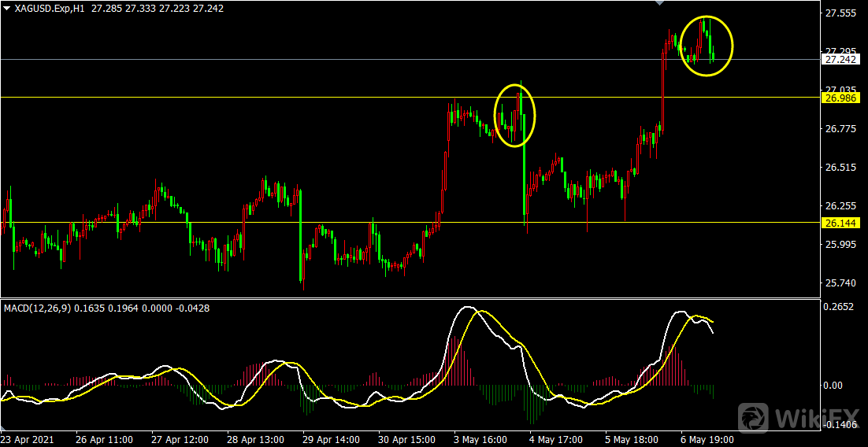This screenshot has height=447, width=868.
Task: Click the yellow 26.986 price level label
Action: click(x=840, y=98)
